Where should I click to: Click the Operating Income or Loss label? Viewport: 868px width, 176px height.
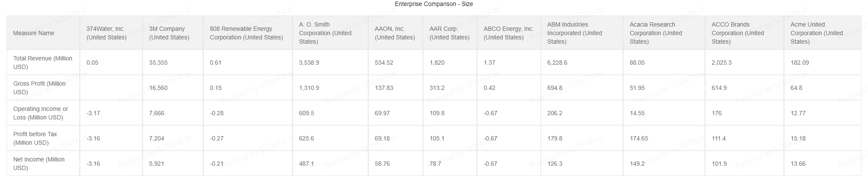[41, 113]
